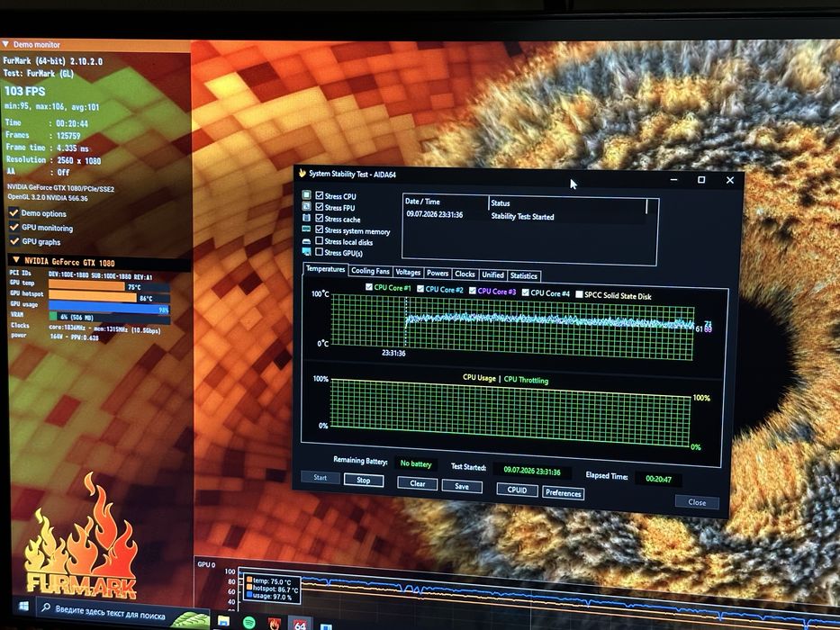Enable SPCC Solid State Disk checkbox

[x=579, y=294]
